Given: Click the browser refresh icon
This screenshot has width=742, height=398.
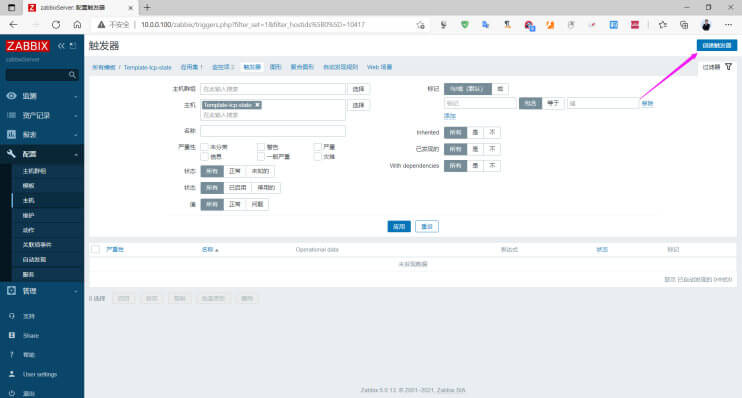Looking at the screenshot, I should [56, 25].
